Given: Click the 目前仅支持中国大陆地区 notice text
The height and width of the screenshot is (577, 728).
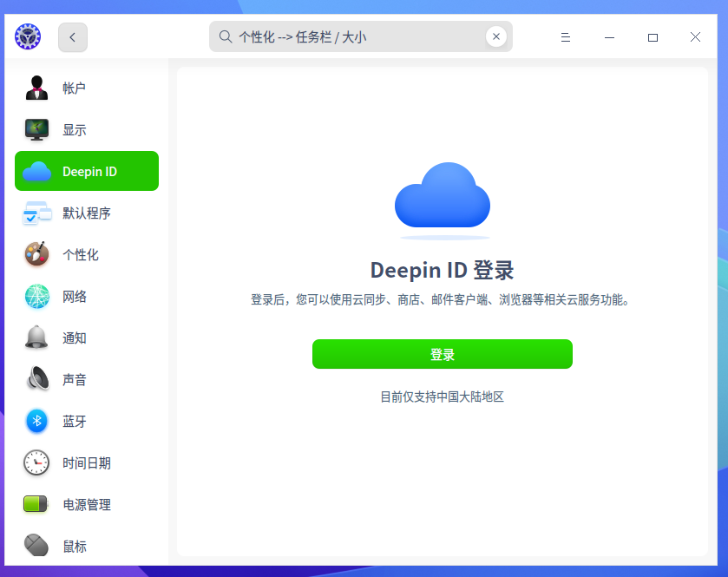Looking at the screenshot, I should 443,397.
